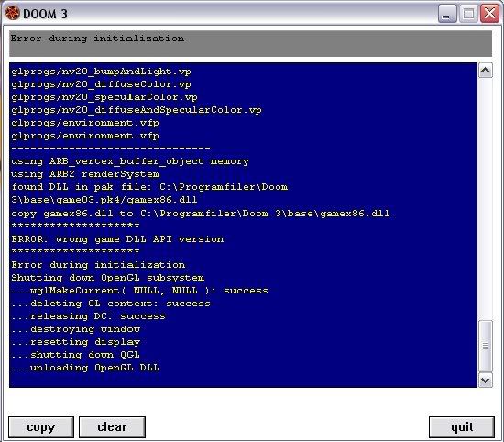Screen dimensions: 504x442
Task: Minimize the DOOM 3 window
Action: [x=447, y=14]
